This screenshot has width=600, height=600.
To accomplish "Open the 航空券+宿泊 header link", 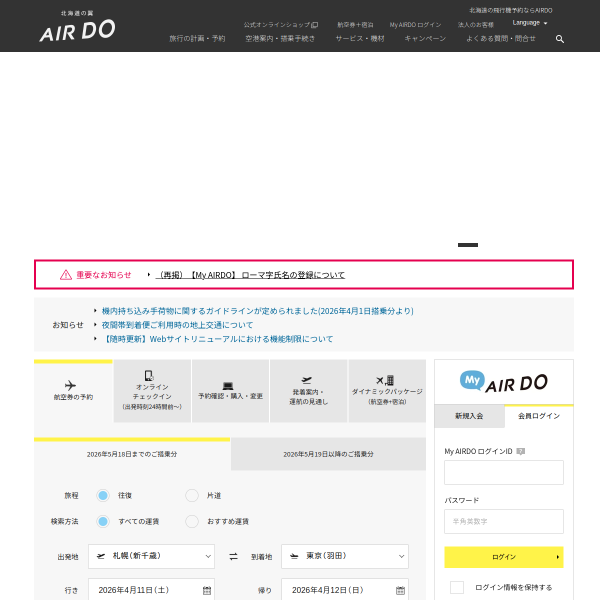I will coord(355,25).
